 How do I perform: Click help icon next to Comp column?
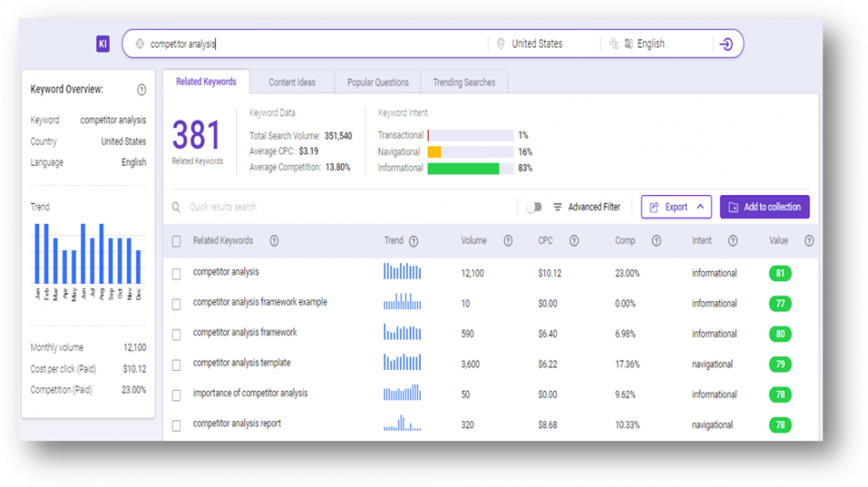click(657, 241)
